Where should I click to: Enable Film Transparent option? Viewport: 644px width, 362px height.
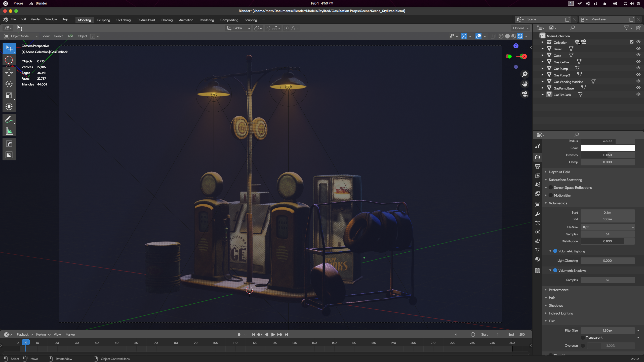[583, 337]
